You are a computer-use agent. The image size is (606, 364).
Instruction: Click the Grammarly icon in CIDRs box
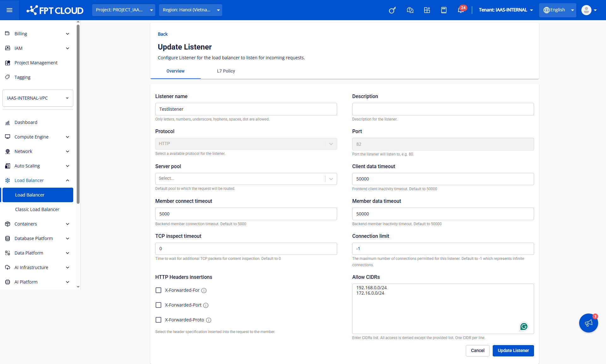[524, 326]
